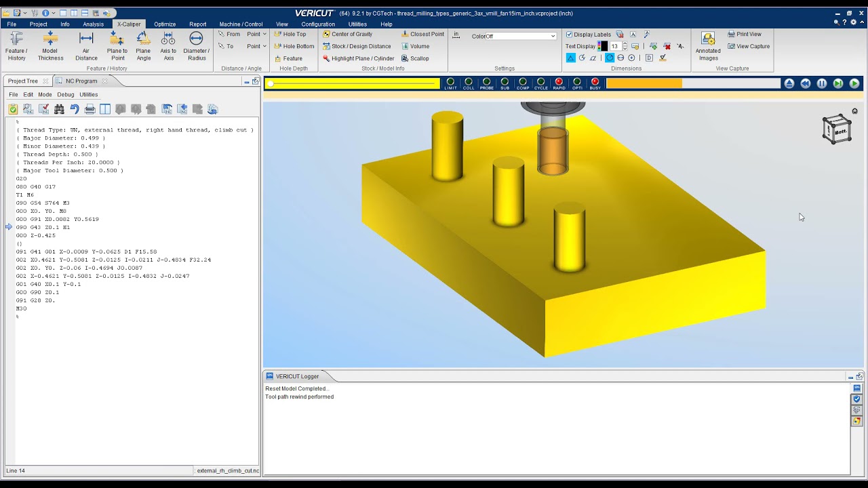
Task: Click the undo arrow in NC Program toolbar
Action: pos(75,109)
